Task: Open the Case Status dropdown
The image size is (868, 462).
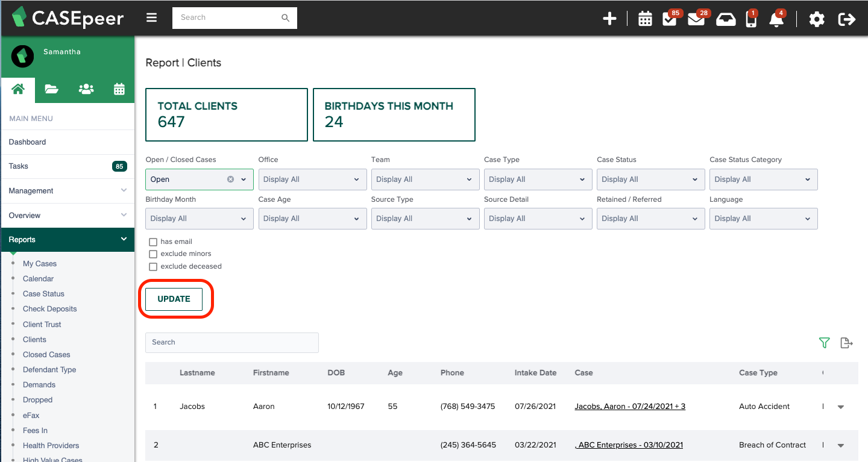Action: click(x=650, y=179)
